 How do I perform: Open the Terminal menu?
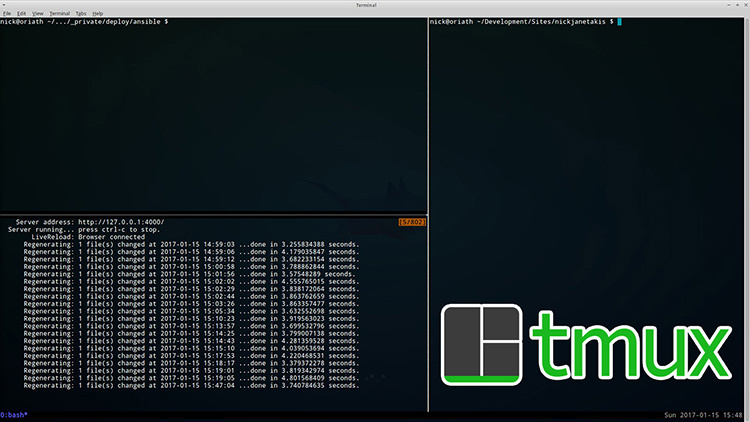tap(59, 13)
